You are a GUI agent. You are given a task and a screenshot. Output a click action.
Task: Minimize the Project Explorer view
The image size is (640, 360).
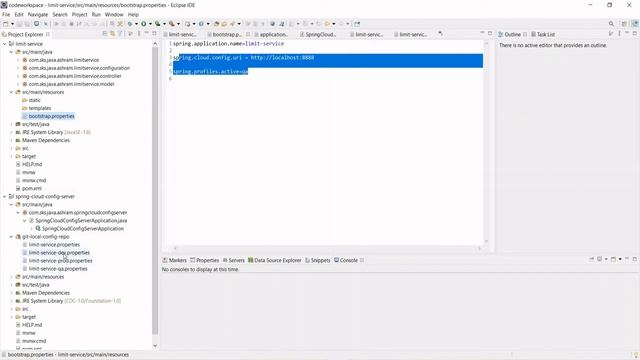pos(147,33)
